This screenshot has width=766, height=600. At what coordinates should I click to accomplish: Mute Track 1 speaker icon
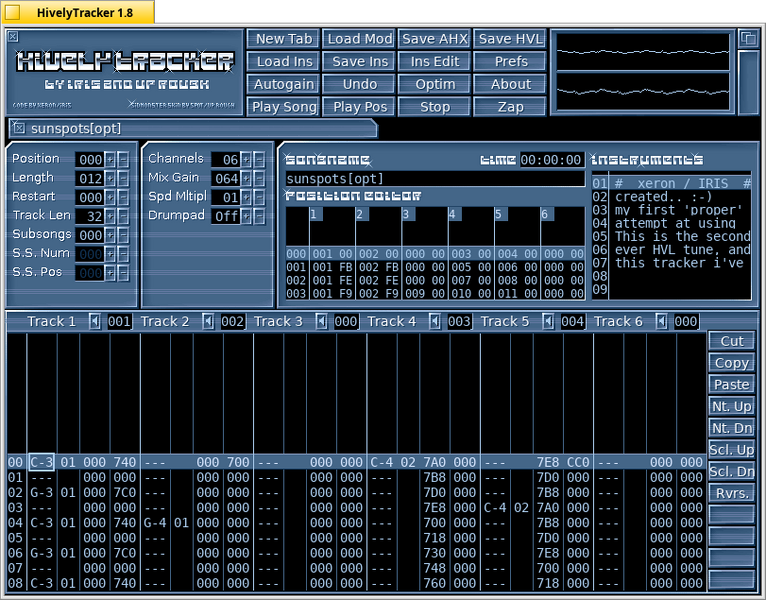95,321
